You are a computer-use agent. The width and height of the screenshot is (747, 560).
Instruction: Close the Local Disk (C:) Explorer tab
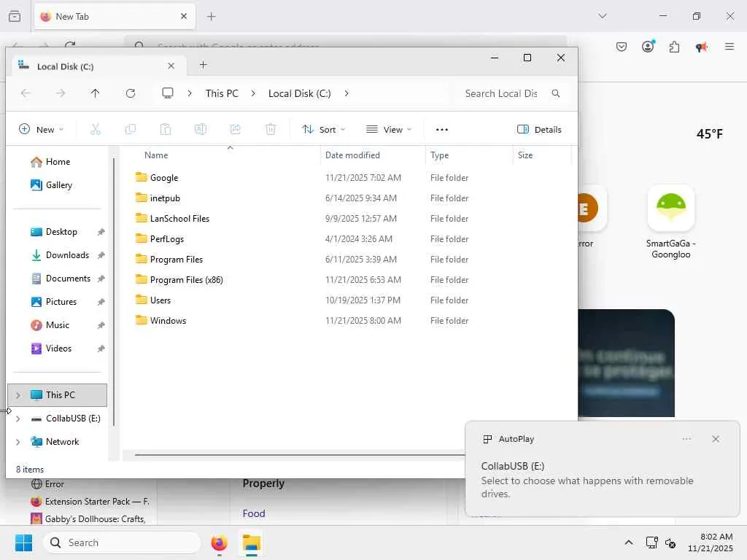171,66
